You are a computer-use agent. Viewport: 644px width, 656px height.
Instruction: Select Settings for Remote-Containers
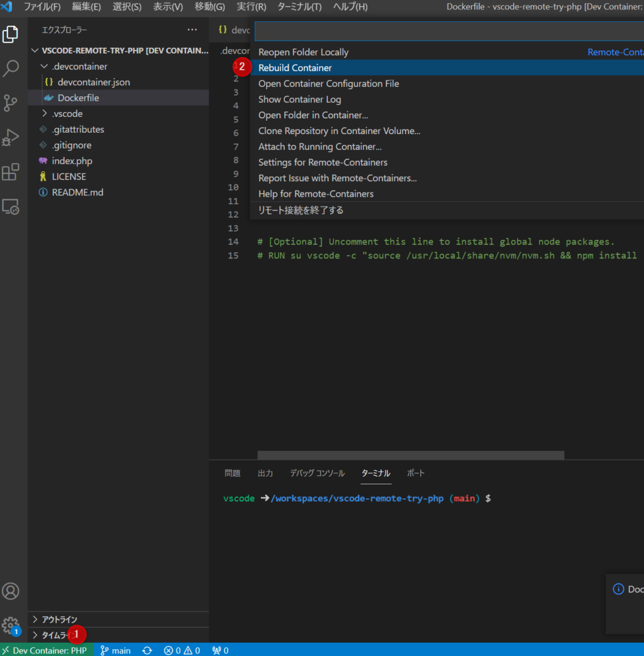click(447, 162)
